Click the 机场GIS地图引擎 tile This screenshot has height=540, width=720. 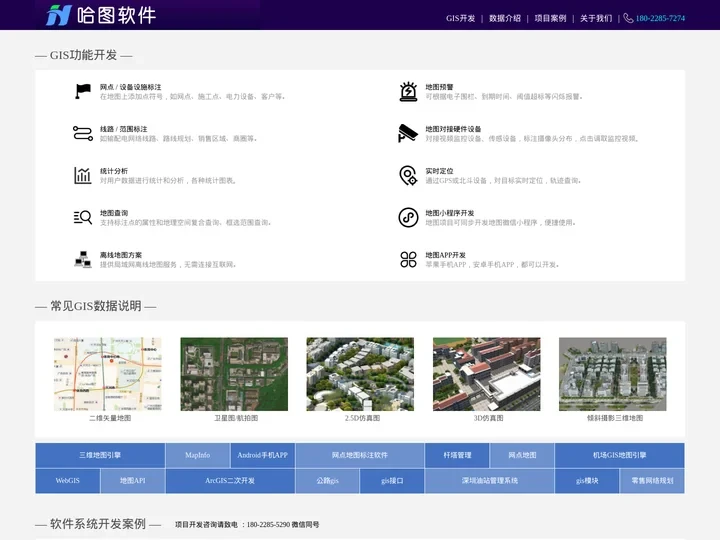pyautogui.click(x=619, y=455)
